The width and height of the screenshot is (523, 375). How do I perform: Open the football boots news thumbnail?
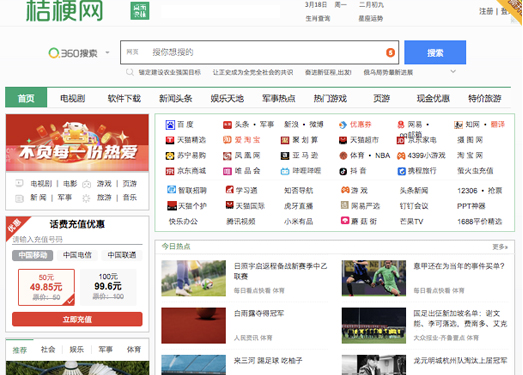[193, 278]
